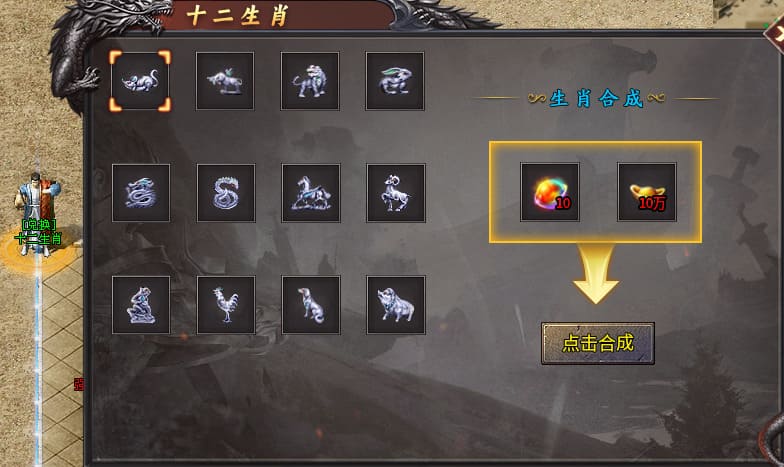Pick the Rabbit zodiac statue
784x467 pixels.
coord(395,81)
